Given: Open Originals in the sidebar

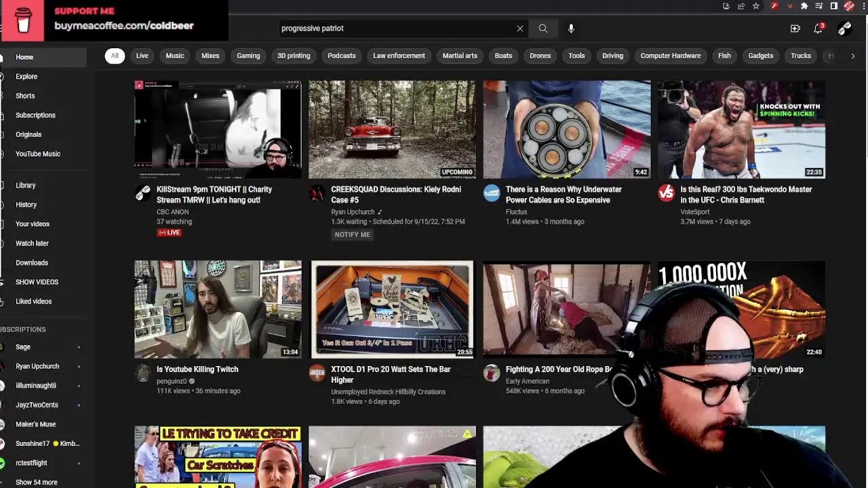Looking at the screenshot, I should 43,134.
